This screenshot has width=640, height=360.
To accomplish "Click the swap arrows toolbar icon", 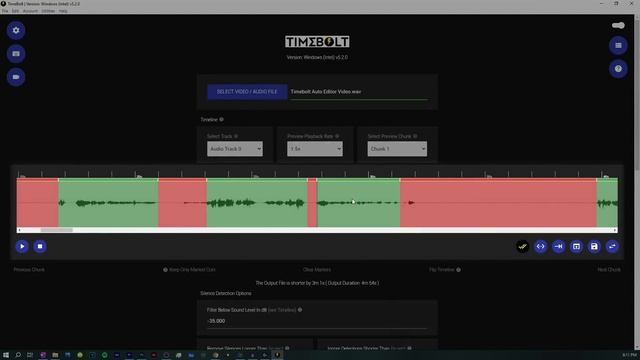I will 612,246.
